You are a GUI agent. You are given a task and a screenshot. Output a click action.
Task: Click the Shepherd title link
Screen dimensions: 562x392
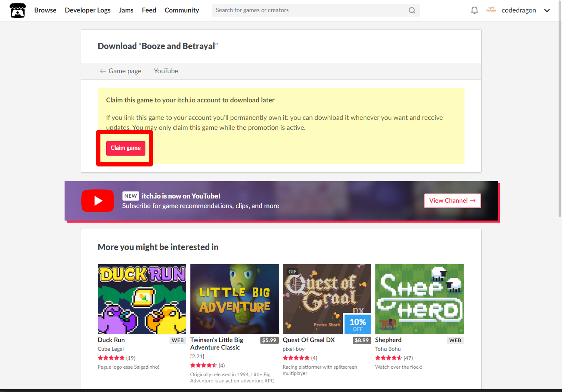pyautogui.click(x=388, y=340)
